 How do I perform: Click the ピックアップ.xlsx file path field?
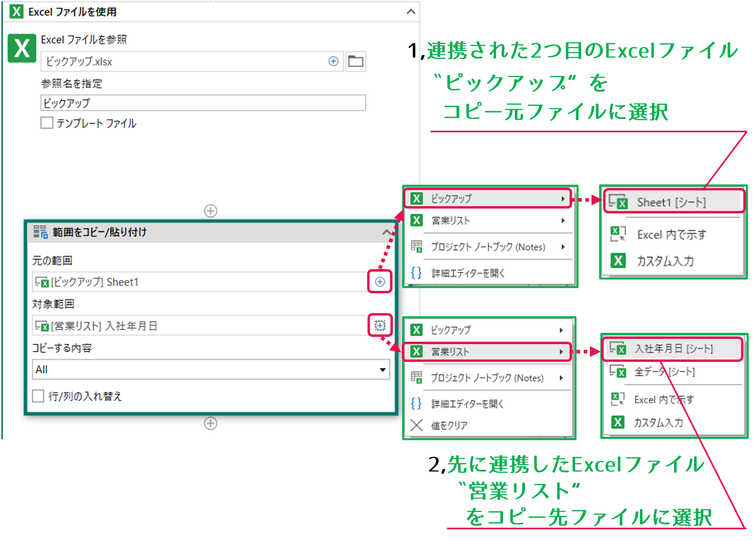(192, 61)
